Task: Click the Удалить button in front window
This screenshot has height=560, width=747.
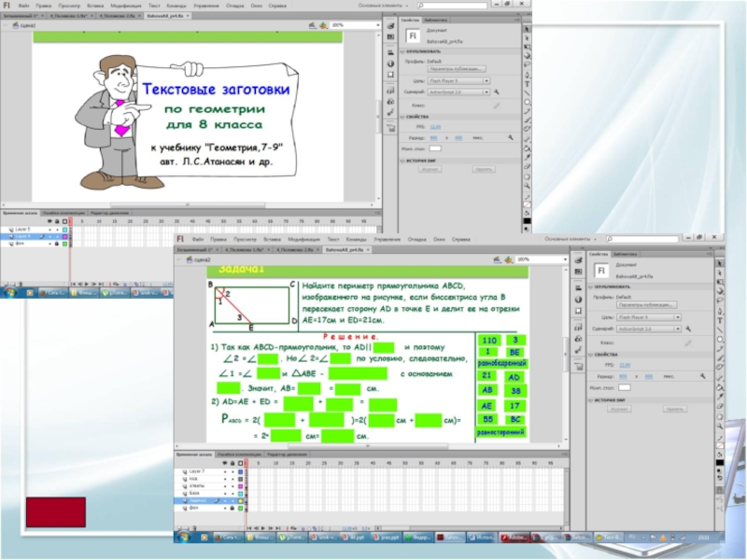Action: (675, 409)
